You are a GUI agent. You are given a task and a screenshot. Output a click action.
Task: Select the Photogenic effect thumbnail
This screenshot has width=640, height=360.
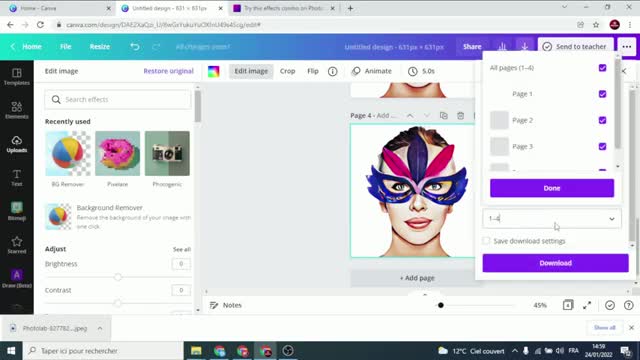pos(167,153)
